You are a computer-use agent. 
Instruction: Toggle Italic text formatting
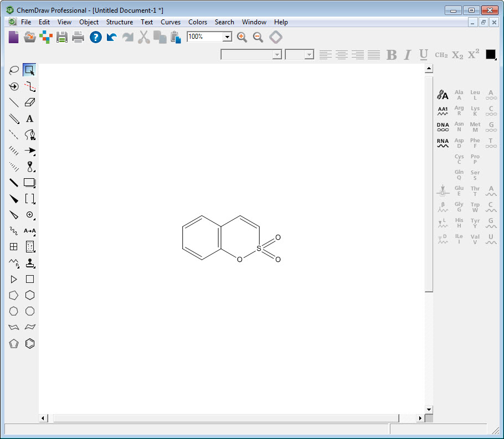click(x=408, y=54)
